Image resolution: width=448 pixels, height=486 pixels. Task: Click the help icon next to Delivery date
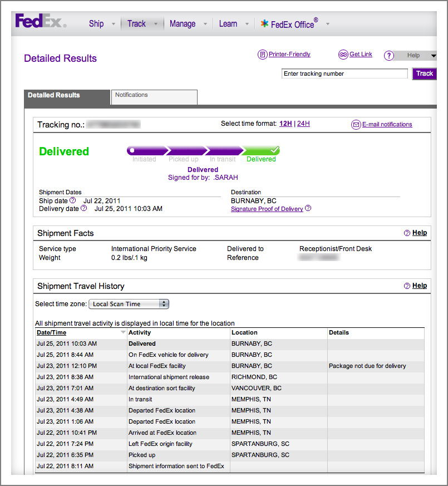click(83, 208)
